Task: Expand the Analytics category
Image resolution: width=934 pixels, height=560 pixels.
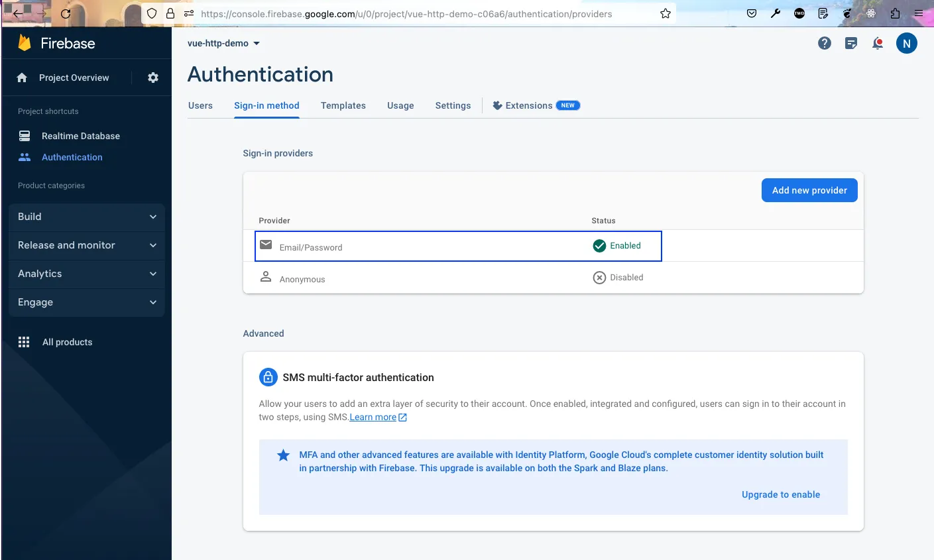Action: pos(87,274)
